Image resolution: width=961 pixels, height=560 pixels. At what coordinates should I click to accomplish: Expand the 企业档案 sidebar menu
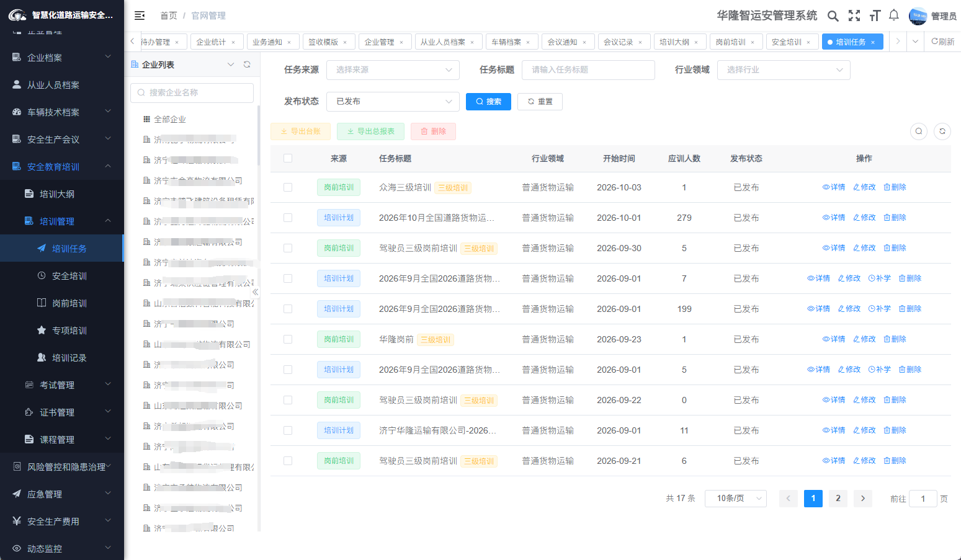[62, 58]
